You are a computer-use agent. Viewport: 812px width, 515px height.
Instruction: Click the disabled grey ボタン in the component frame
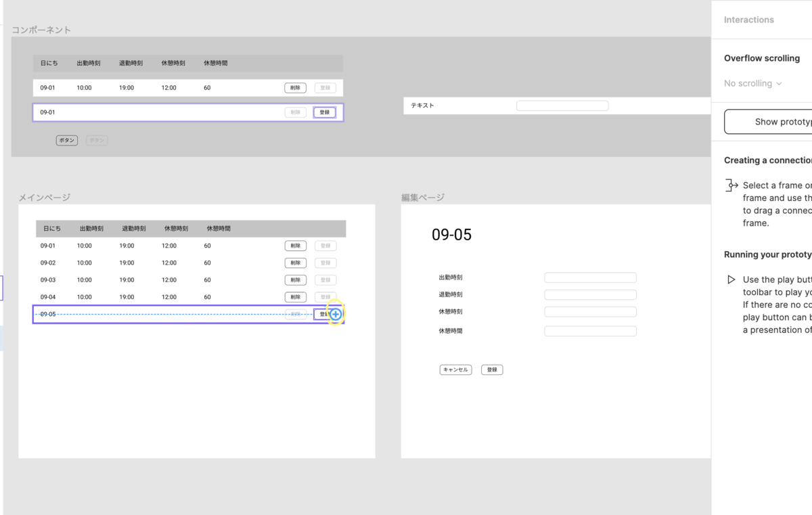(97, 141)
